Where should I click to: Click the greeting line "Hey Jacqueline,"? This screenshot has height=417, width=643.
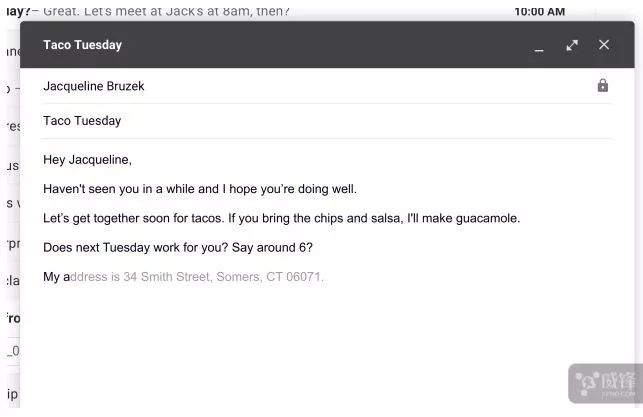click(87, 159)
